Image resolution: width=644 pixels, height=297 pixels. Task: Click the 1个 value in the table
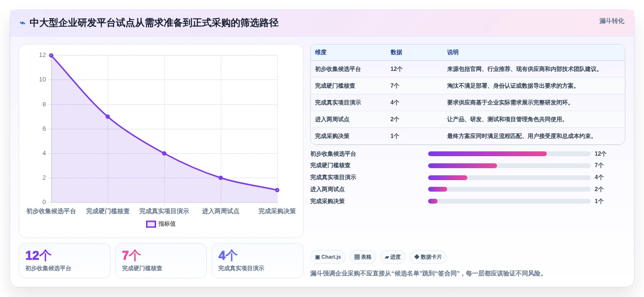pos(395,136)
